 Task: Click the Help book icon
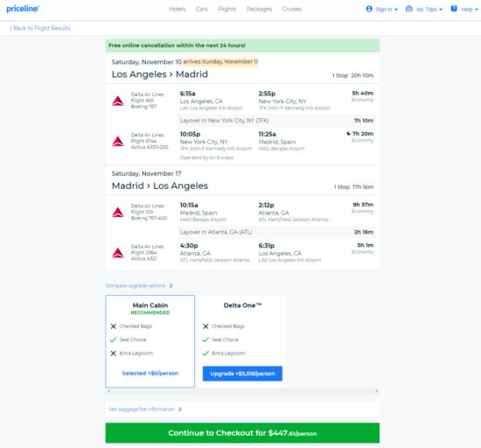click(454, 9)
